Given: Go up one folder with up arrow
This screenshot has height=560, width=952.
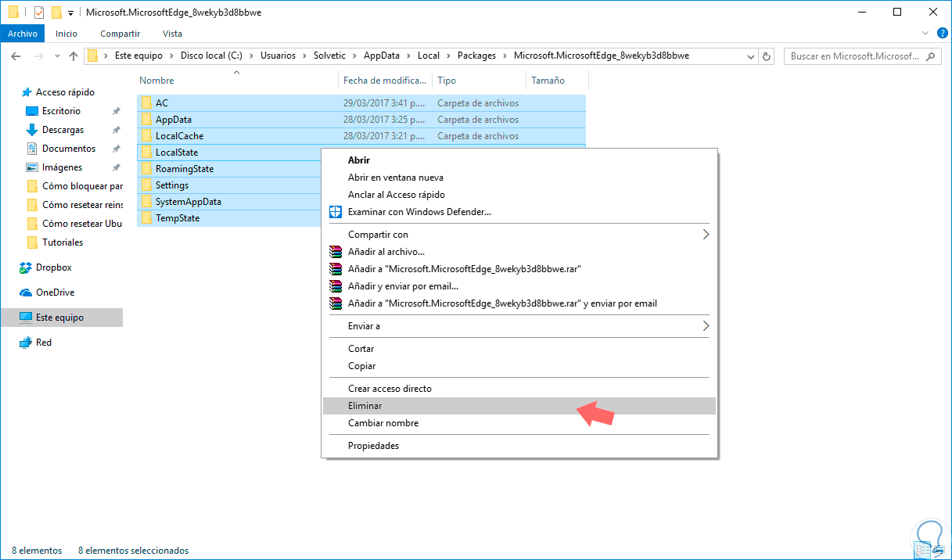Looking at the screenshot, I should [x=74, y=56].
